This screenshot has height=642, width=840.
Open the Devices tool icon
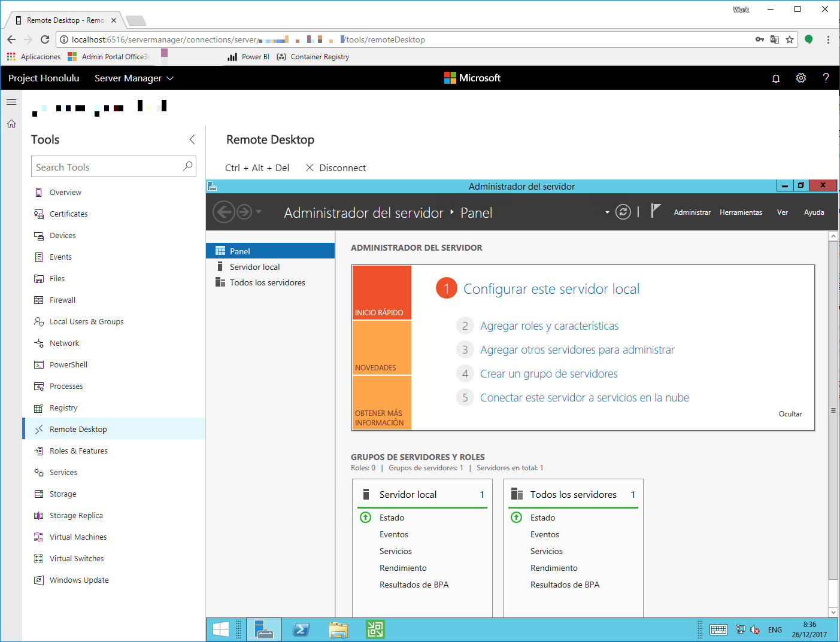(x=39, y=236)
